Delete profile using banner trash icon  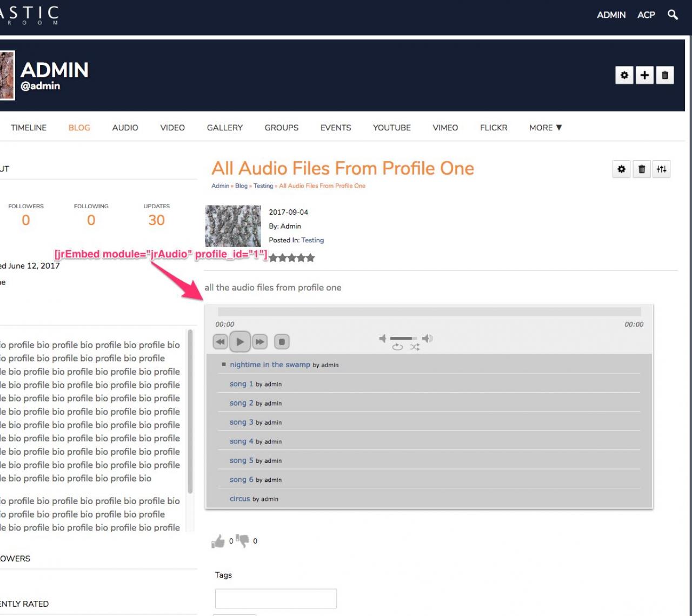665,75
